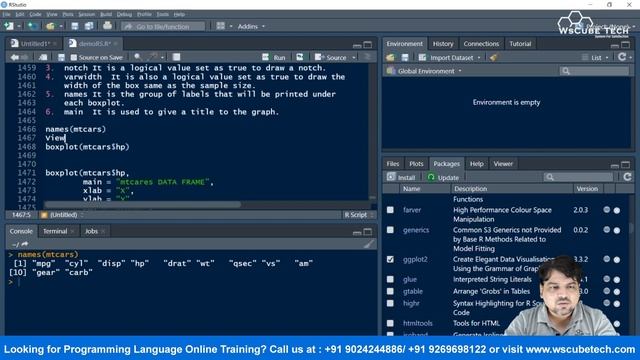The width and height of the screenshot is (640, 360).
Task: Check the htmltools package checkbox
Action: tap(390, 323)
